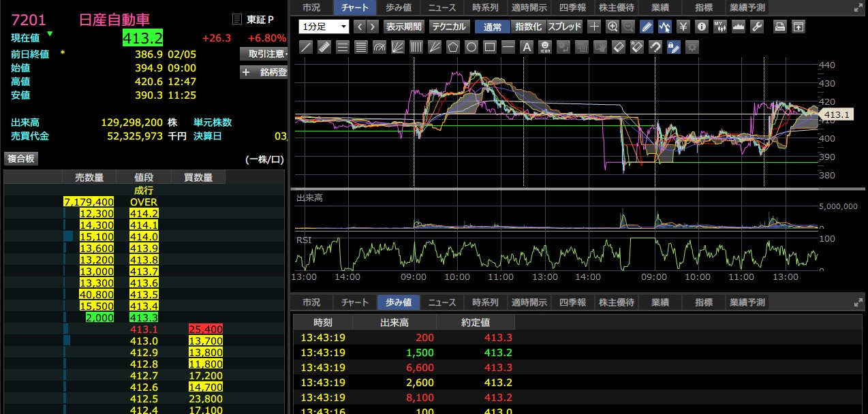The width and height of the screenshot is (868, 414).
Task: Click the stock code 7201
Action: [x=29, y=20]
